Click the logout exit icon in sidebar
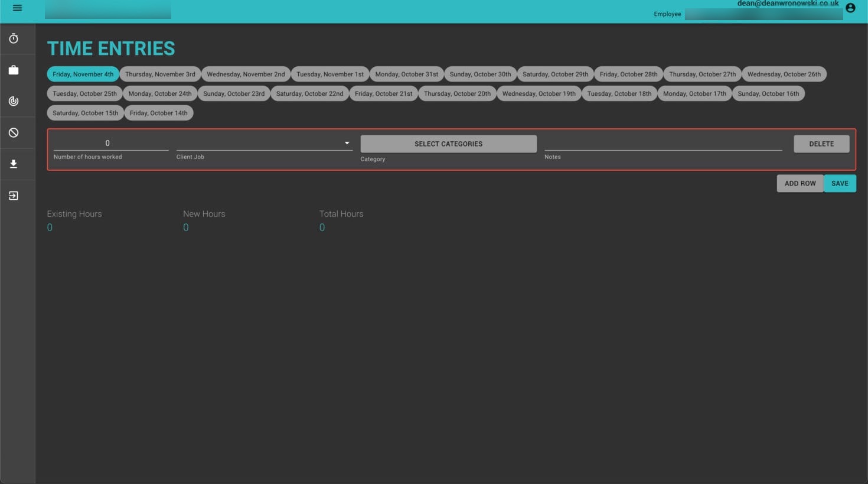 [14, 196]
